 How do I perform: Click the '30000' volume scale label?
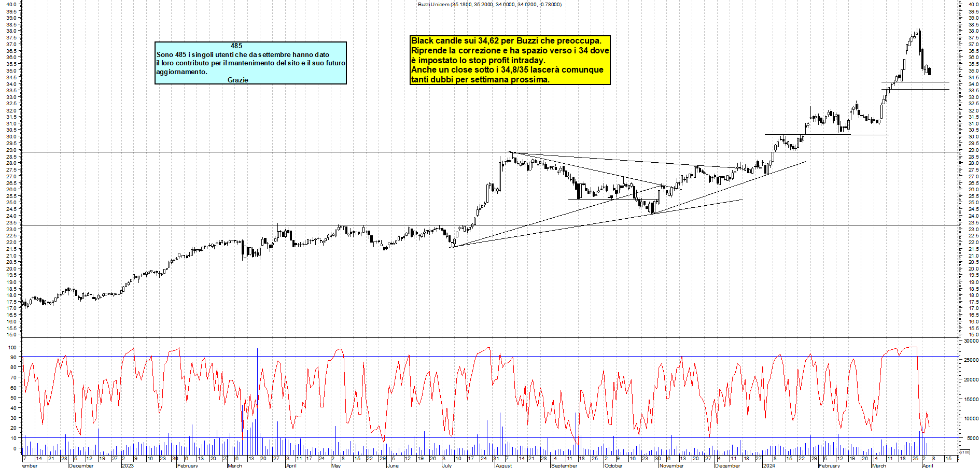pos(971,341)
